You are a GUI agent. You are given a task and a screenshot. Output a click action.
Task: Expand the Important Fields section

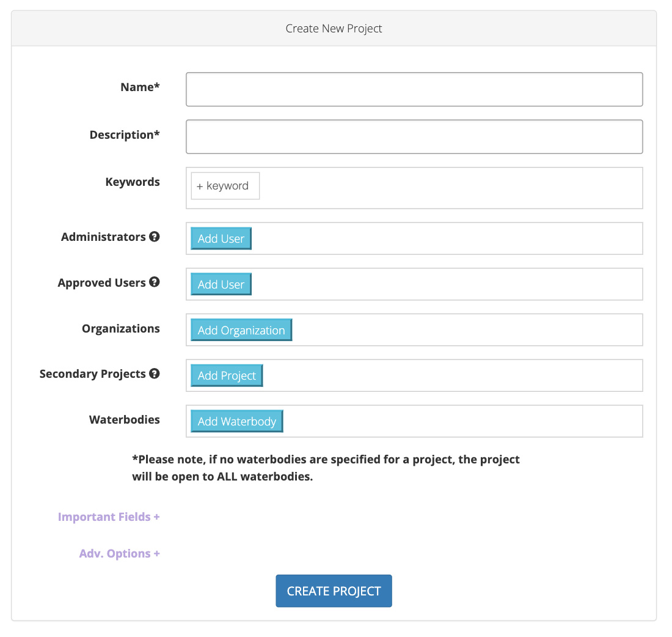click(x=109, y=517)
